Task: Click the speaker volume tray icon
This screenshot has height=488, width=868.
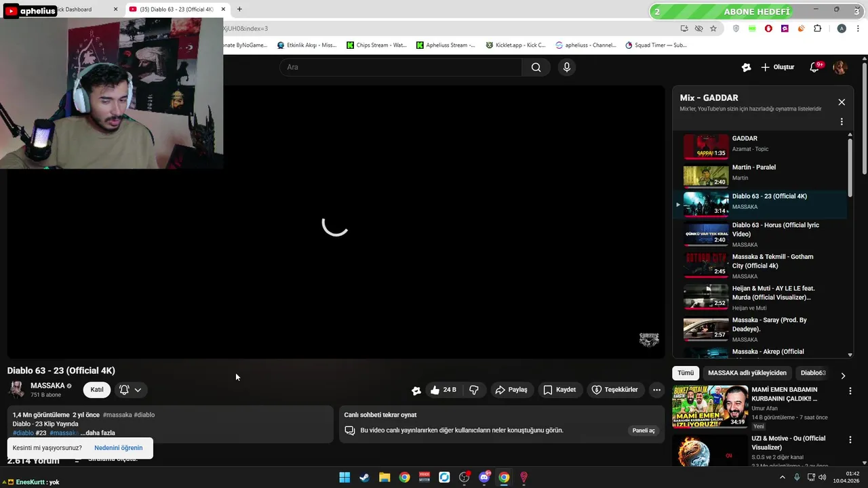Action: pyautogui.click(x=822, y=477)
